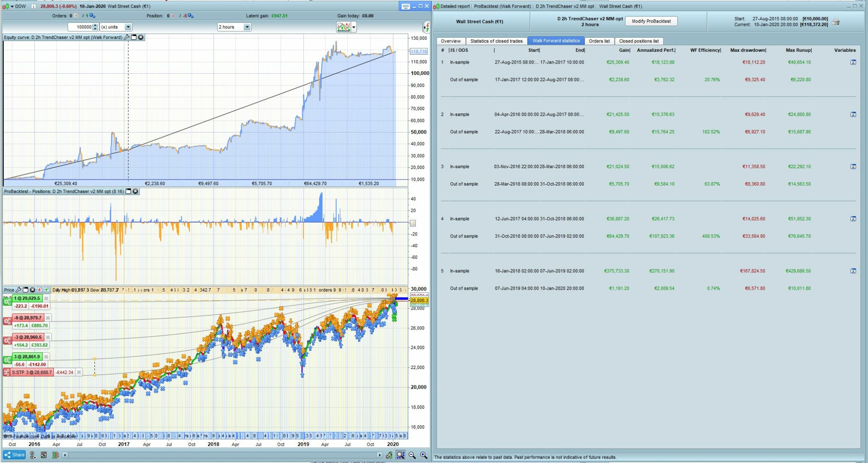
Task: Switch to the Overview tab
Action: pos(451,41)
